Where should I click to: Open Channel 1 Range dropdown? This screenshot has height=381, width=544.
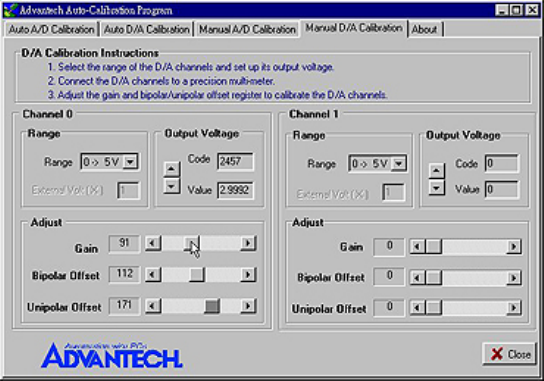point(399,163)
